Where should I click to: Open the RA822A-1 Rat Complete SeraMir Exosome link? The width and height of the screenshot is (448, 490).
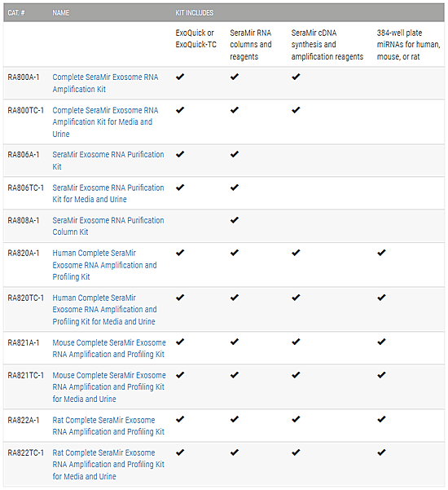(x=108, y=426)
